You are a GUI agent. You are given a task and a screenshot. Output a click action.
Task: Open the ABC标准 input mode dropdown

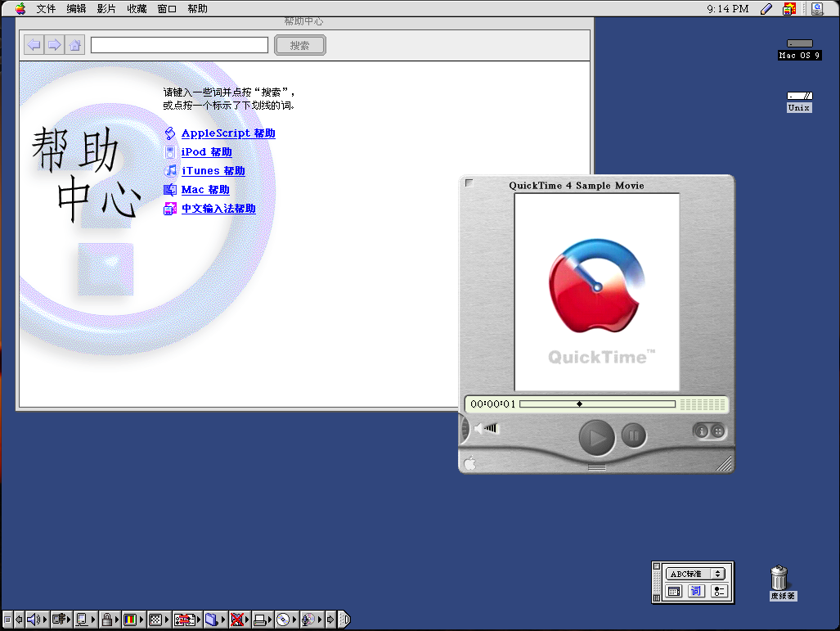click(695, 574)
